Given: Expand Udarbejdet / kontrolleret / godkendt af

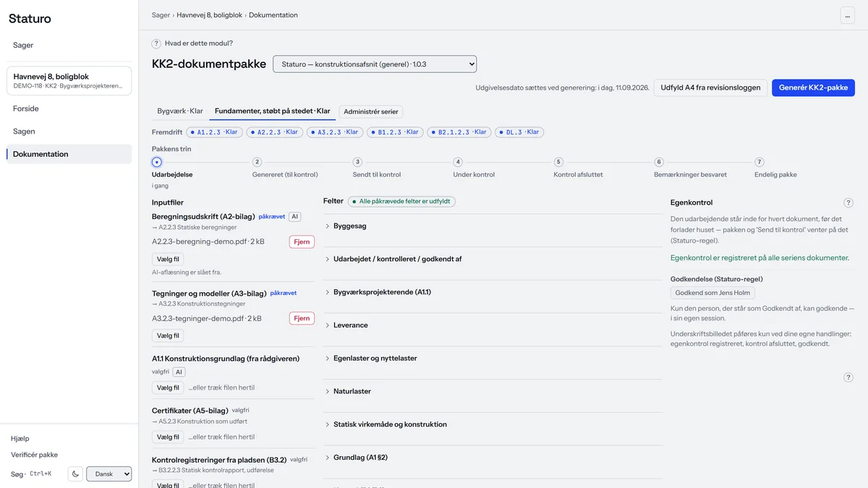Looking at the screenshot, I should [x=493, y=259].
